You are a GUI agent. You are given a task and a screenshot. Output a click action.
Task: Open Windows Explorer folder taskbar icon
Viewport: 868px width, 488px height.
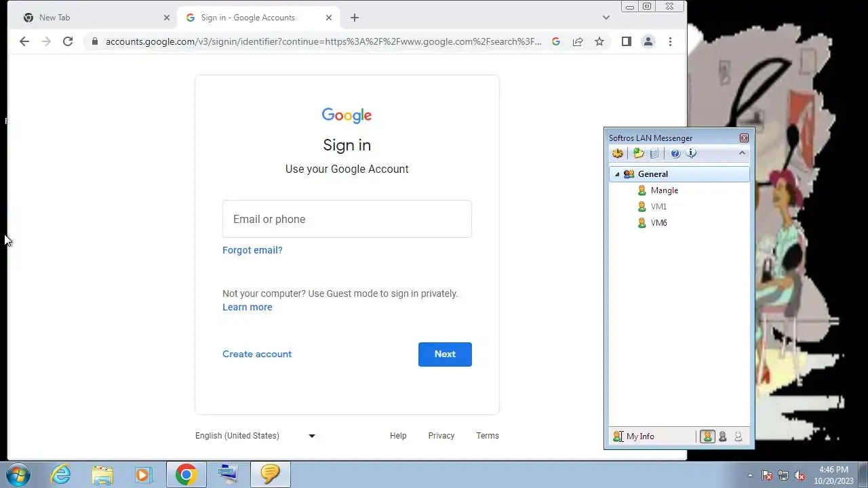pos(102,474)
